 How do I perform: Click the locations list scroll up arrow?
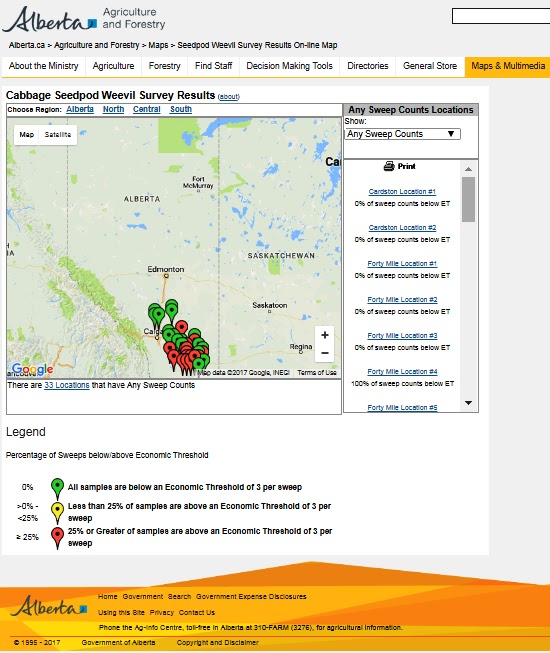pyautogui.click(x=468, y=169)
